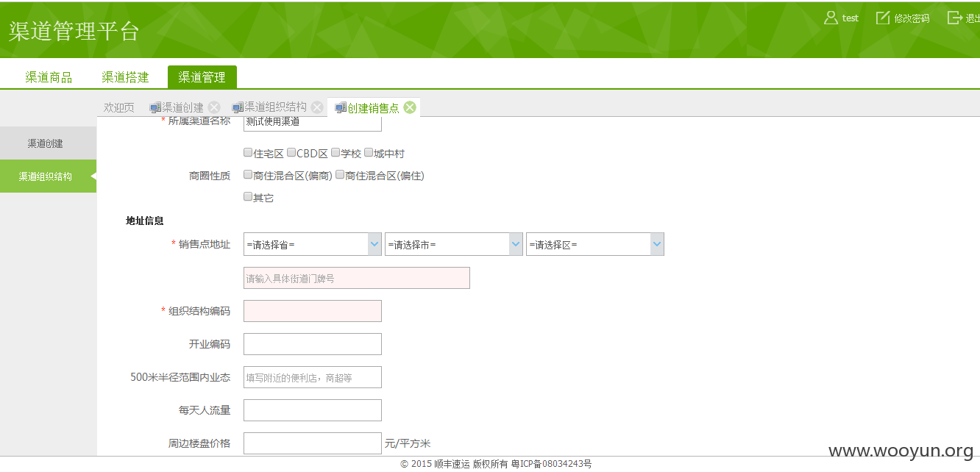The width and height of the screenshot is (980, 472).
Task: Click the test username link
Action: (851, 18)
